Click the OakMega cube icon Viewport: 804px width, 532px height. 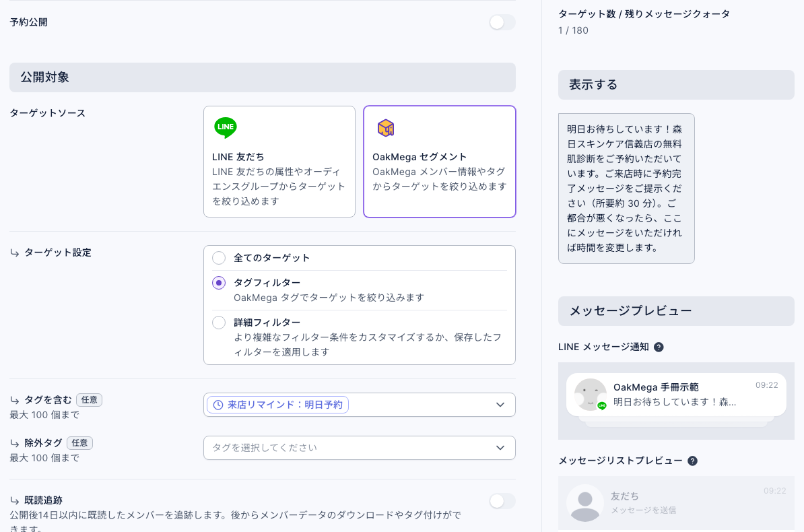386,128
